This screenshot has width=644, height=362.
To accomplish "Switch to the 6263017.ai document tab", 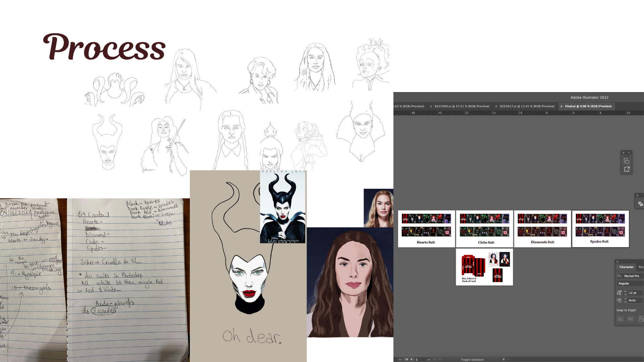I will pyautogui.click(x=527, y=106).
